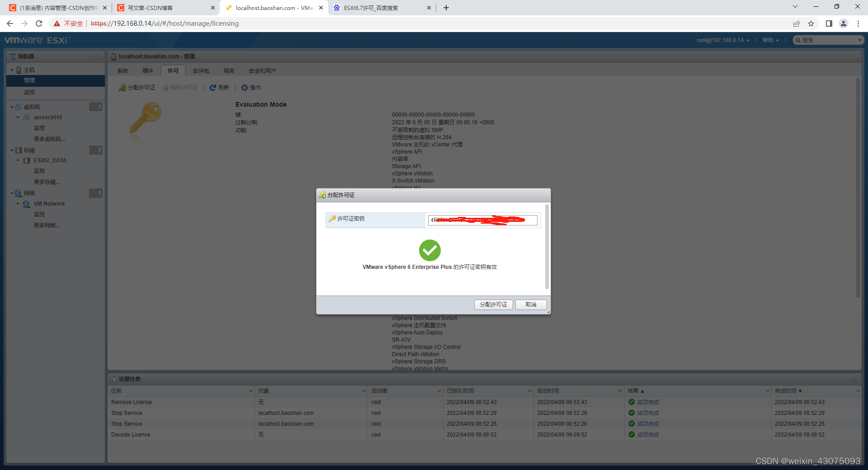The image size is (868, 470).
Task: Switch to the Packages (软件包) tab
Action: point(201,71)
